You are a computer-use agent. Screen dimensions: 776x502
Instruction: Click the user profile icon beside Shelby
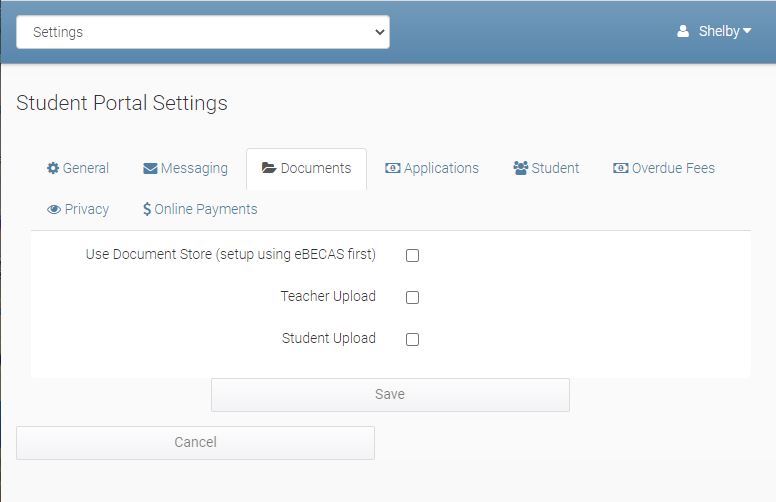[x=683, y=31]
